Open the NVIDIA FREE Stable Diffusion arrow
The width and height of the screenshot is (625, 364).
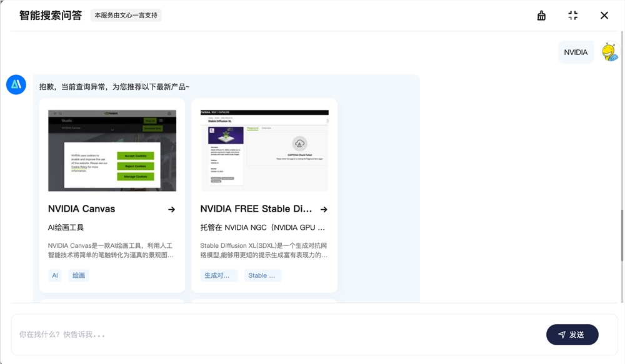tap(324, 210)
